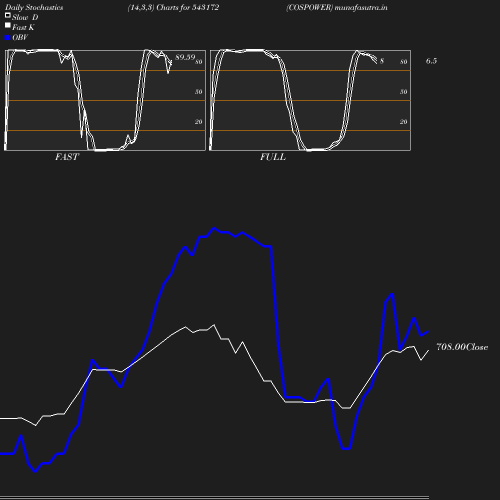Click the Slow D legend swatch

(8, 15)
